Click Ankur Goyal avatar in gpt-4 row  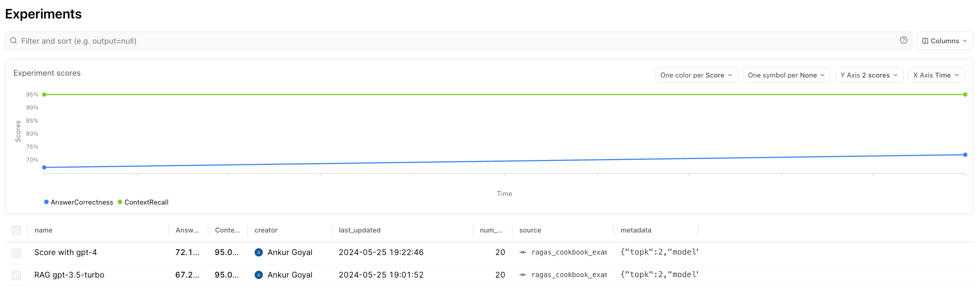(259, 252)
